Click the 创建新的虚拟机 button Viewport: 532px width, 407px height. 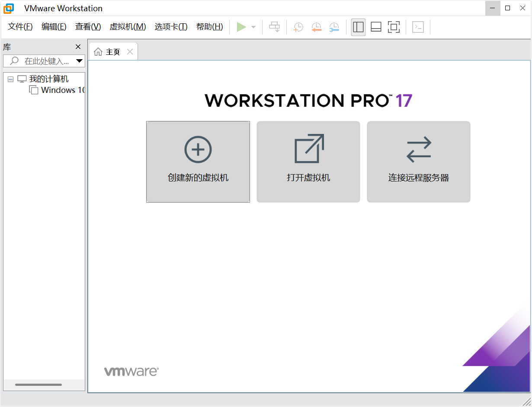tap(198, 162)
